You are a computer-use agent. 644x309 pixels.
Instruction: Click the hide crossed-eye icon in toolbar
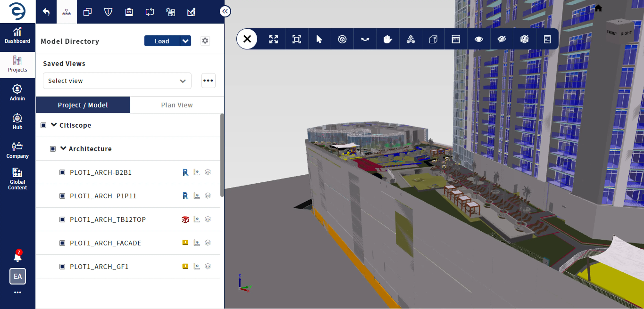502,39
